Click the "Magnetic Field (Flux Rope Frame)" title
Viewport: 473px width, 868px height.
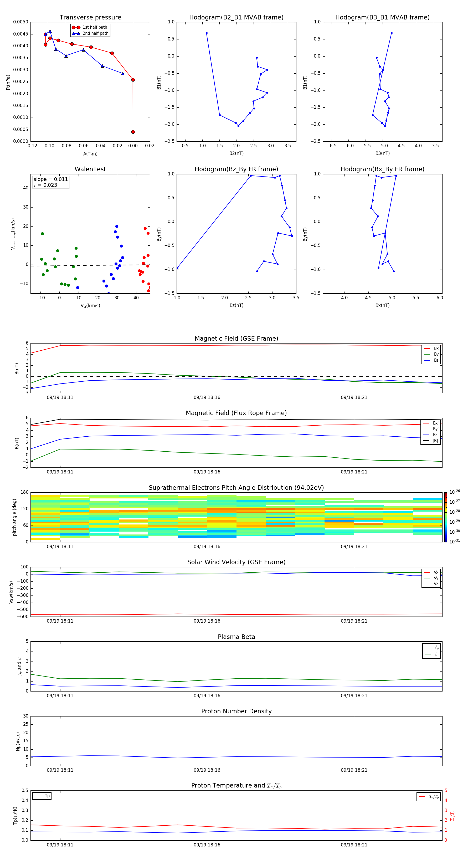pos(236,413)
